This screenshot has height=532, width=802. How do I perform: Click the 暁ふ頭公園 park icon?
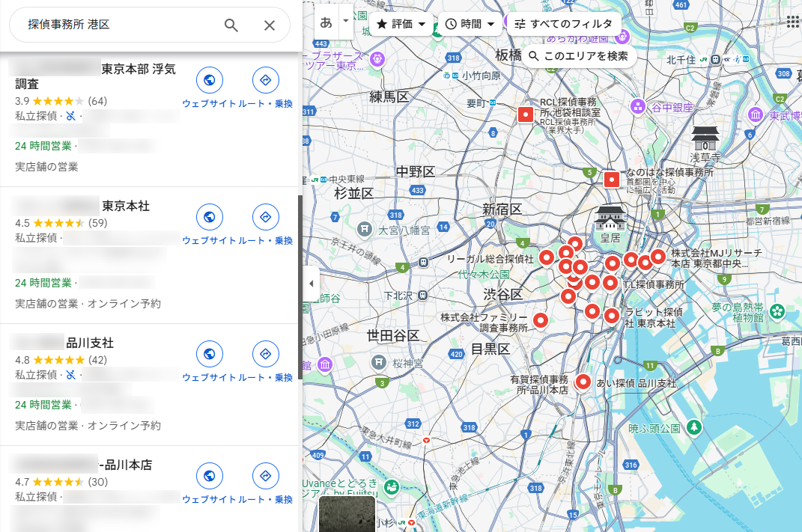[x=693, y=426]
